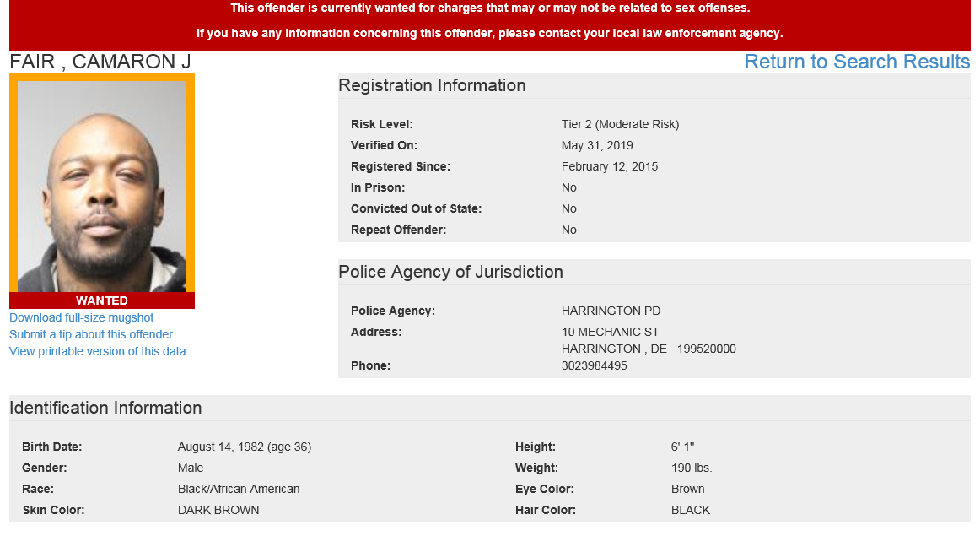Click the May 31, 2019 verified date
980x536 pixels.
click(x=597, y=146)
